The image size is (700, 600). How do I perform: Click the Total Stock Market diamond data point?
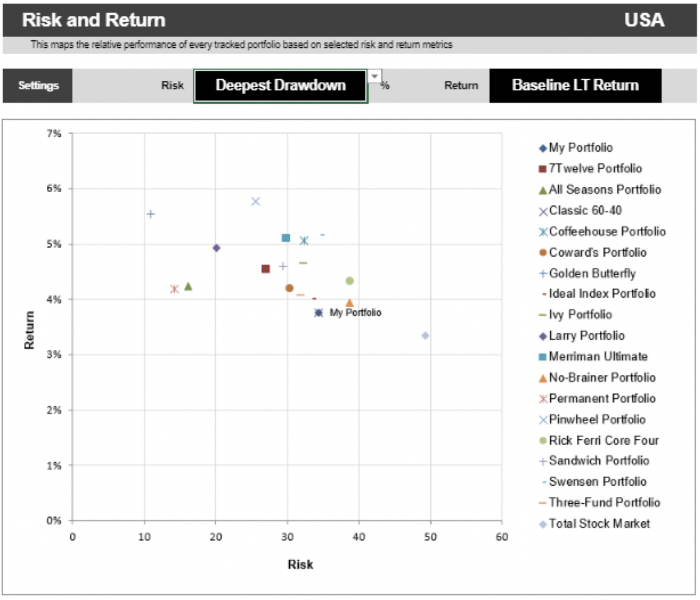pyautogui.click(x=425, y=336)
